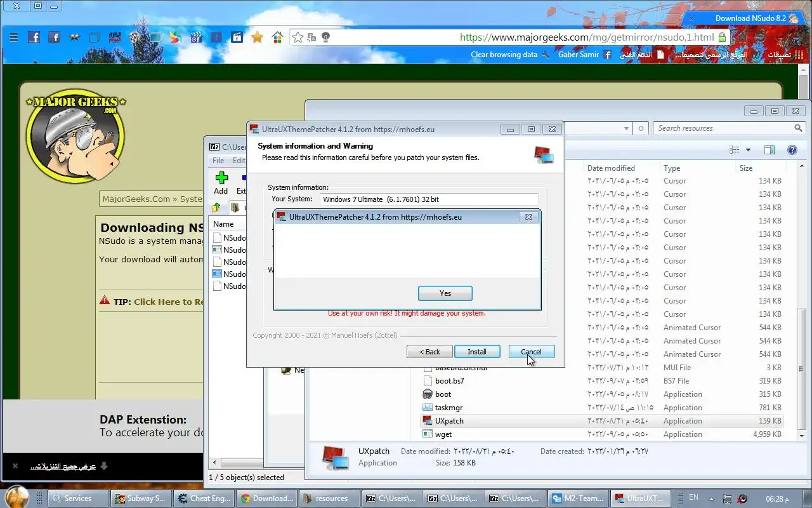
Task: Click the Cancel button in the patcher
Action: (x=532, y=352)
